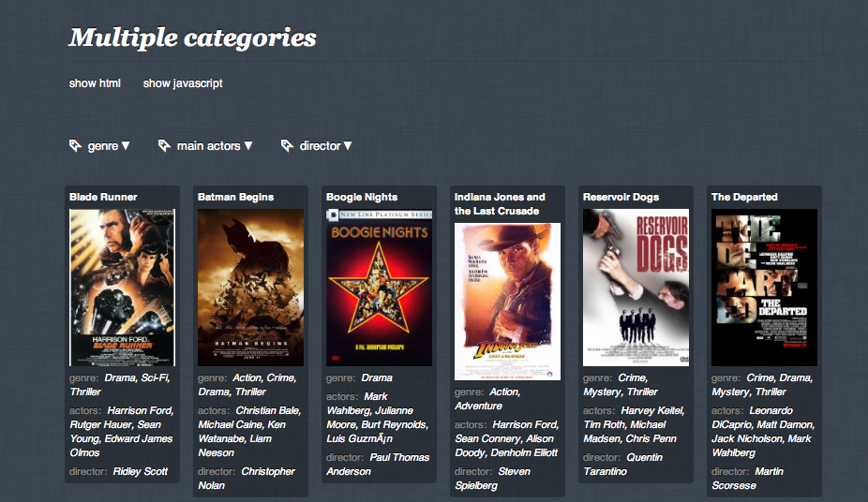Expand the genre dropdown arrow

click(x=126, y=146)
